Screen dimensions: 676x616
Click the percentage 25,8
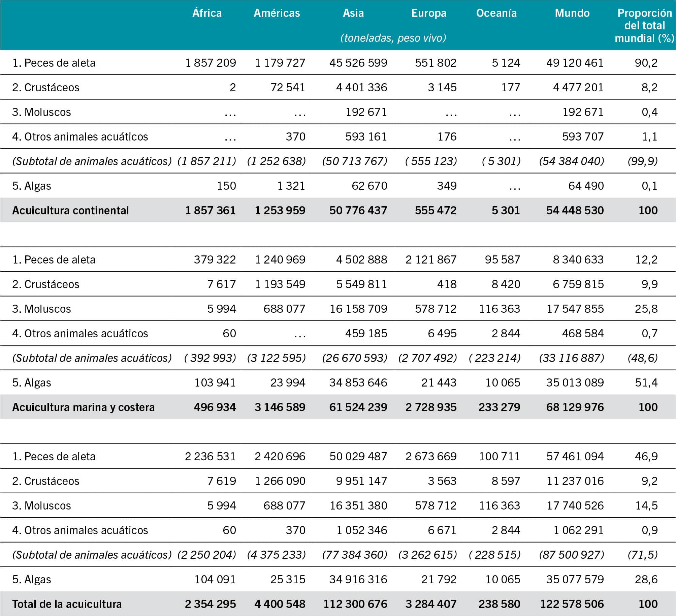[x=646, y=309]
